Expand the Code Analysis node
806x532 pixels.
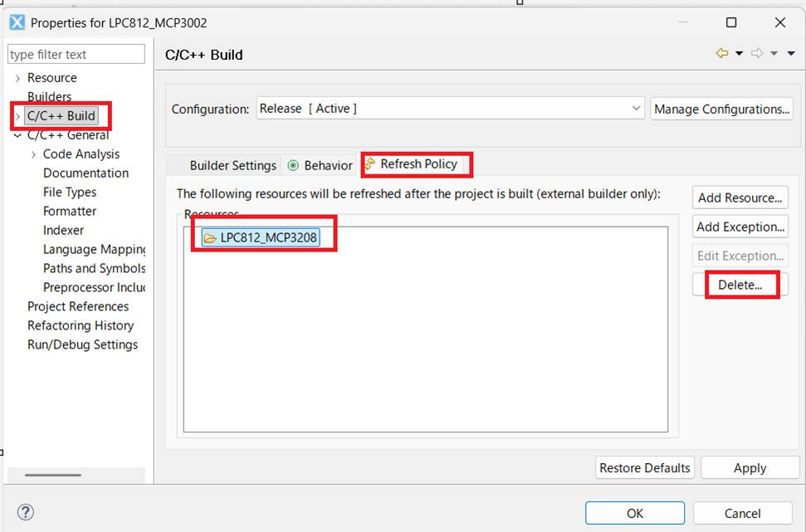[x=34, y=154]
